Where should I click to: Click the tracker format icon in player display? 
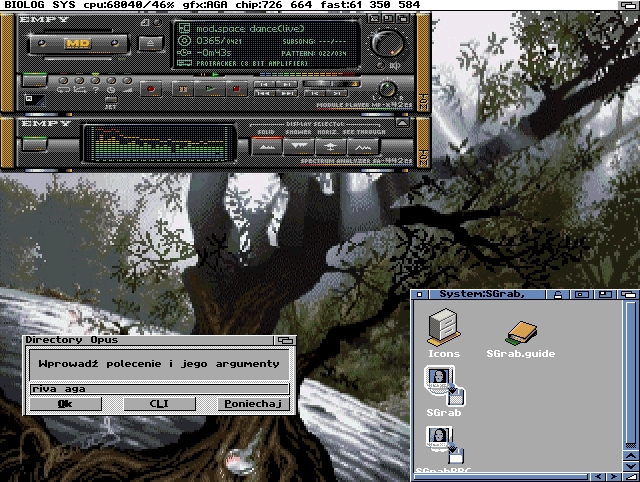(x=184, y=63)
